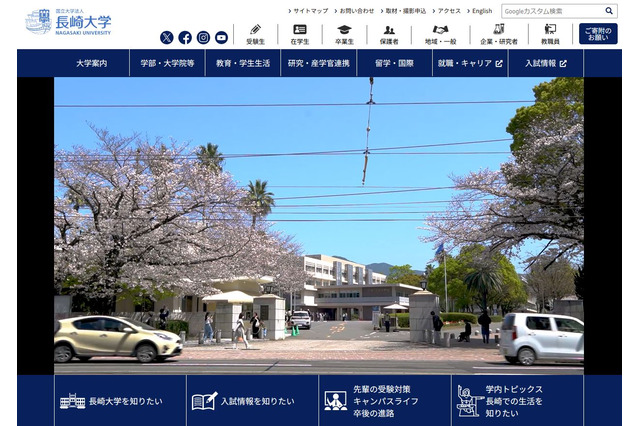640x426 pixels.
Task: Open the Facebook social icon
Action: coord(185,38)
